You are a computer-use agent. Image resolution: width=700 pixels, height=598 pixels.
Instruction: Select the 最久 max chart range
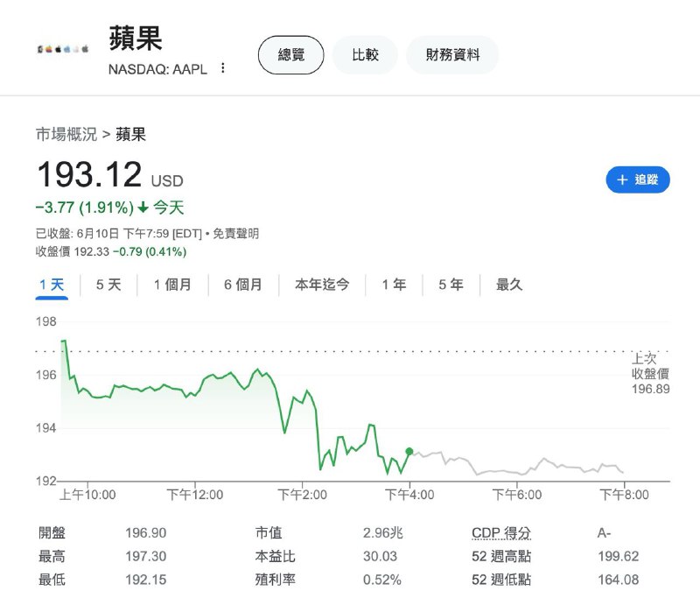pyautogui.click(x=509, y=285)
